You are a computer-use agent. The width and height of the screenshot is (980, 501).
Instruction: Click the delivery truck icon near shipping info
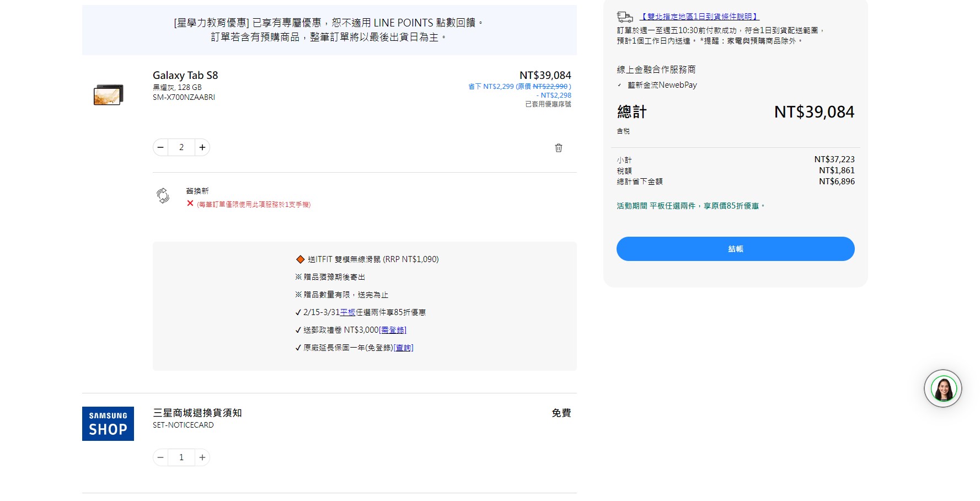click(625, 17)
